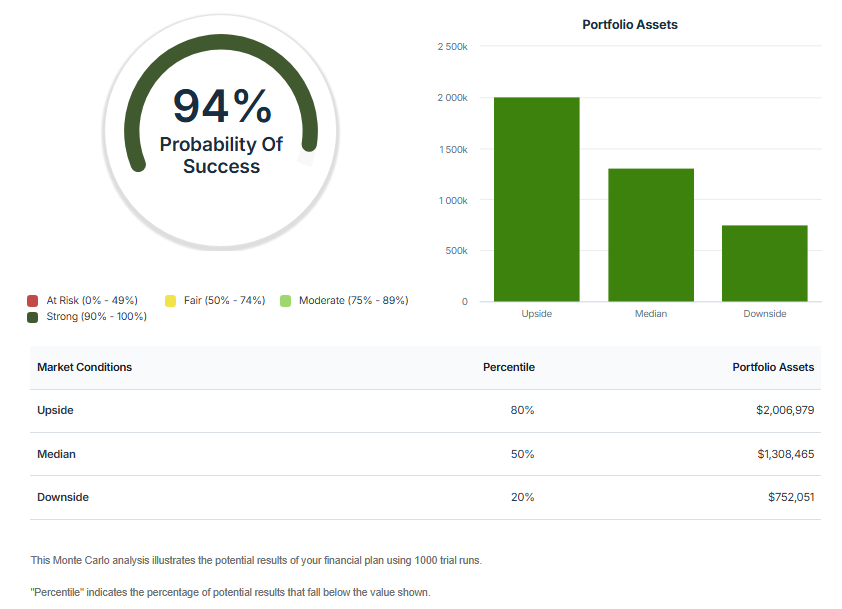Select the Downside bar in the chart

coord(765,263)
